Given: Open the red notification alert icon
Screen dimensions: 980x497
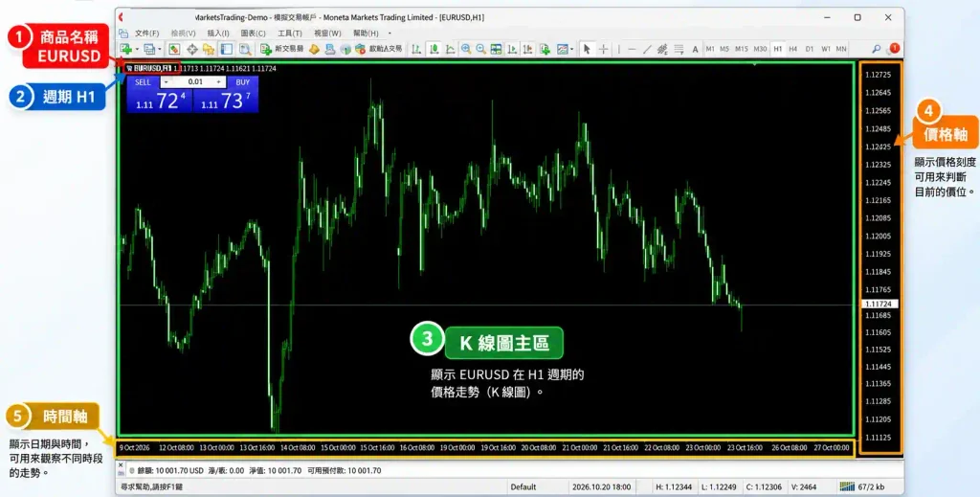Looking at the screenshot, I should pos(894,48).
